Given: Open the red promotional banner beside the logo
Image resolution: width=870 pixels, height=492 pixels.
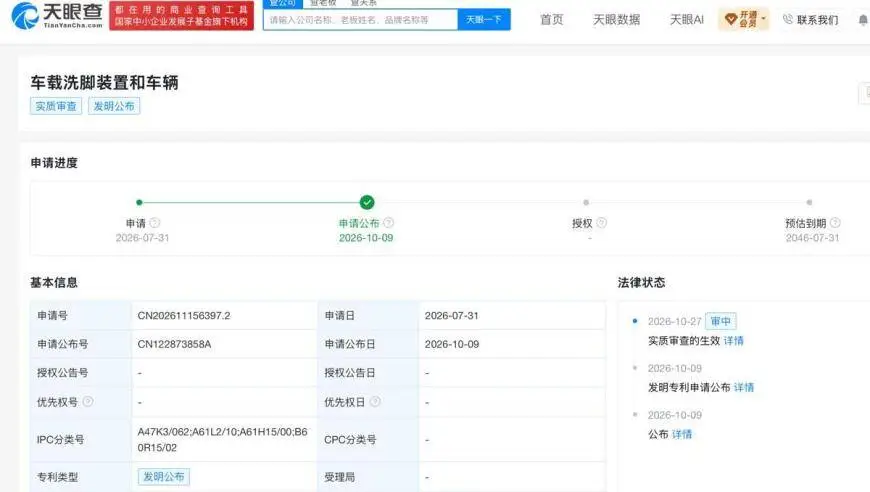Looking at the screenshot, I should [x=181, y=16].
